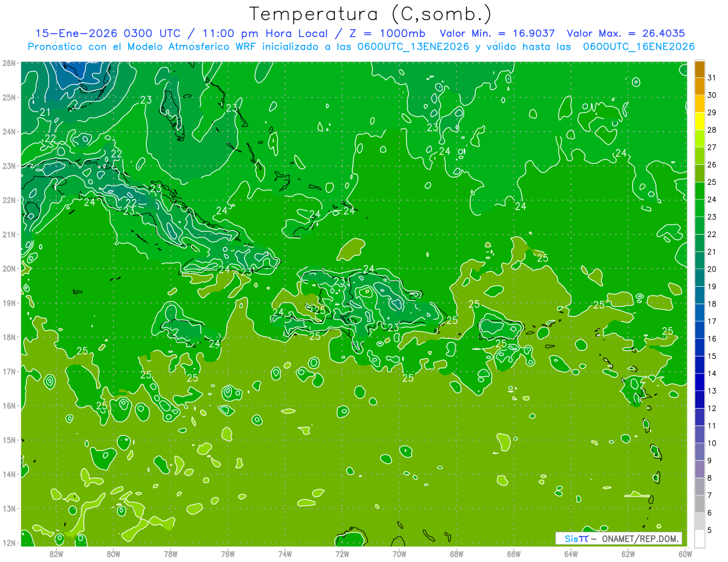The image size is (728, 562).
Task: Click the legend value 18
Action: 712,304
